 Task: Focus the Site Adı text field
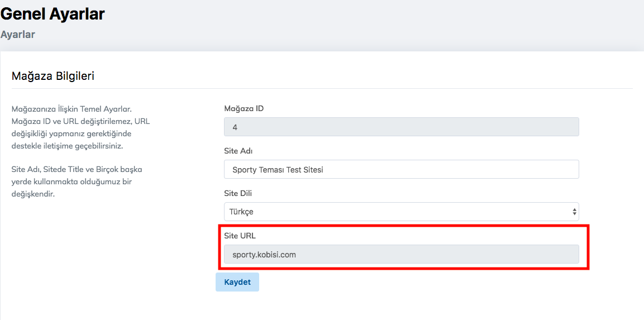click(400, 169)
